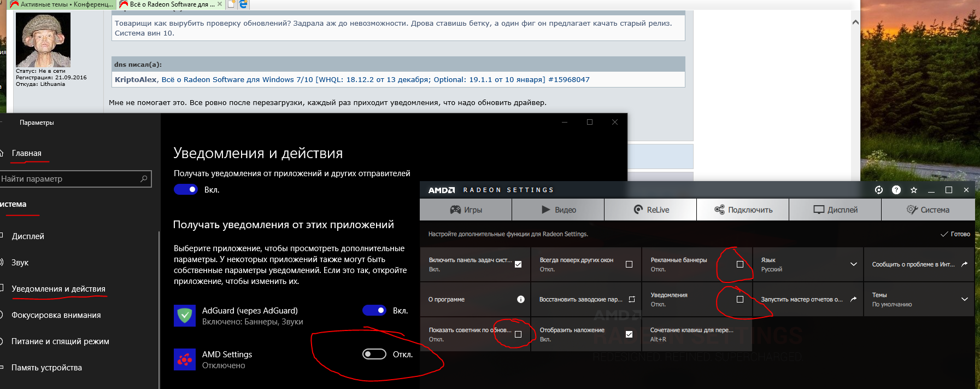The image size is (980, 389).
Task: Switch to Активные темы browser tab
Action: [62, 4]
